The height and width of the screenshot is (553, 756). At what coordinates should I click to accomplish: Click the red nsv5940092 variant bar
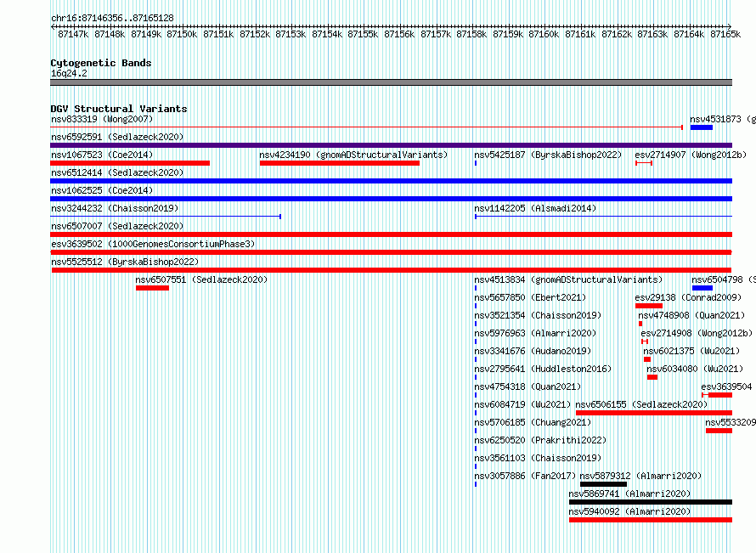[x=651, y=520]
